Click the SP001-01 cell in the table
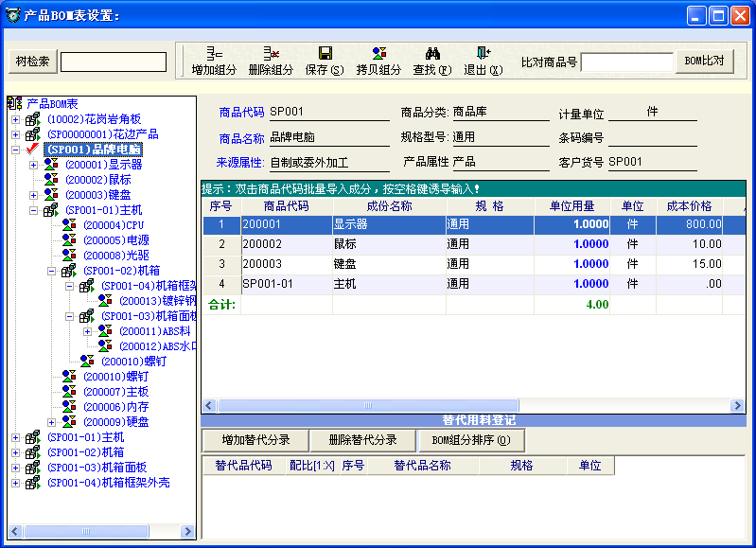 click(287, 284)
